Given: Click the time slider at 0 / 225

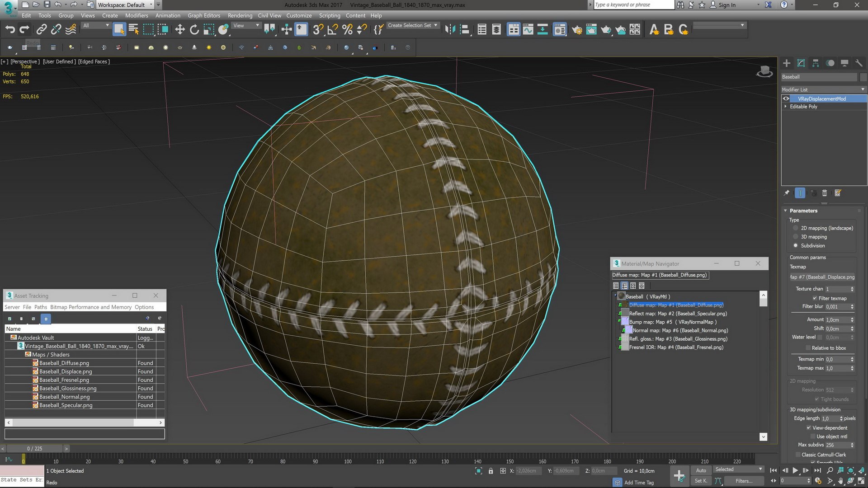Looking at the screenshot, I should (x=34, y=449).
